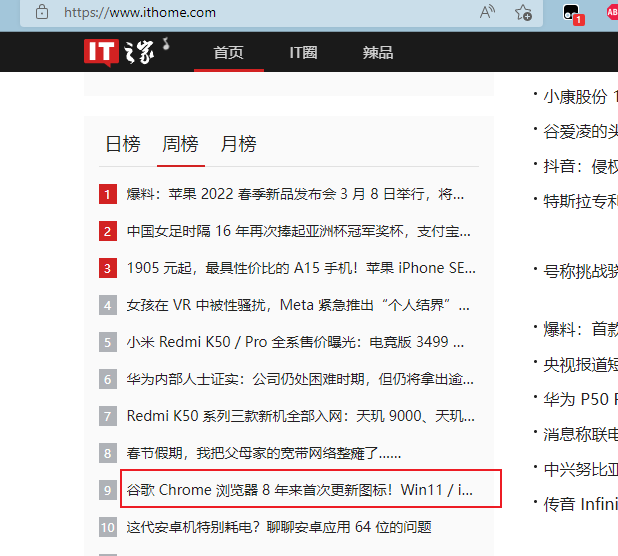Click the gray rank number 9 badge
The height and width of the screenshot is (556, 618).
click(108, 490)
